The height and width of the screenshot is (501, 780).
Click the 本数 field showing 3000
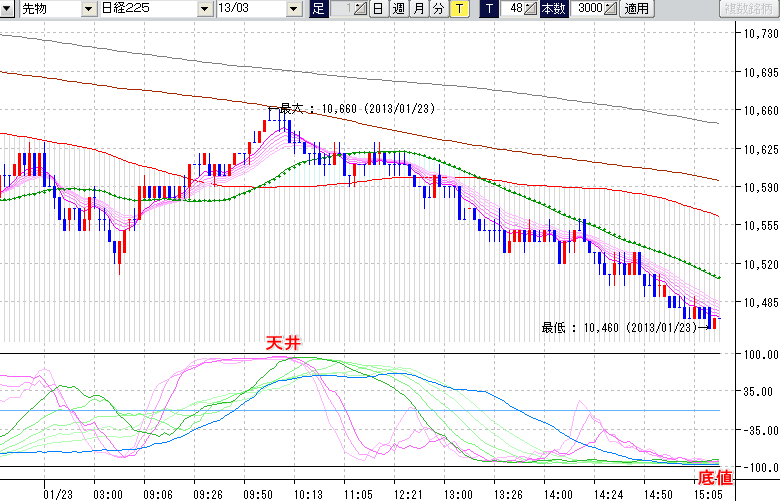[x=587, y=9]
